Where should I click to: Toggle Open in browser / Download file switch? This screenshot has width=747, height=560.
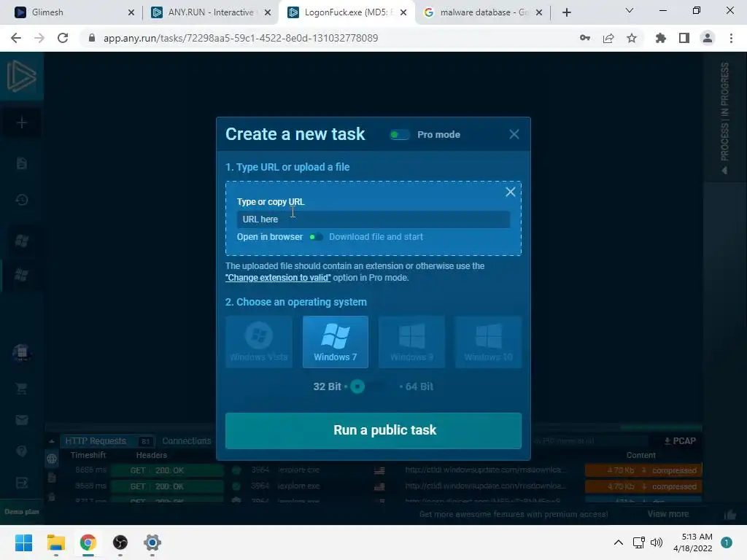coord(316,237)
